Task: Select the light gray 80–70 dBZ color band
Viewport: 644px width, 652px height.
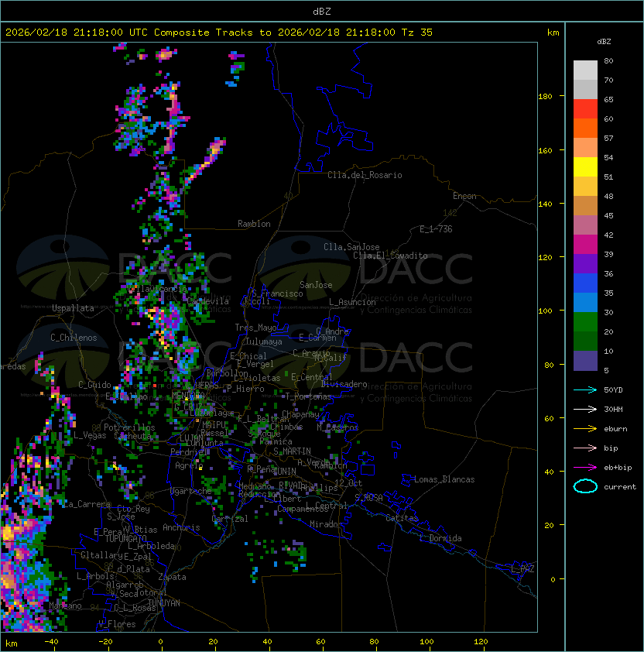Action: click(x=585, y=70)
